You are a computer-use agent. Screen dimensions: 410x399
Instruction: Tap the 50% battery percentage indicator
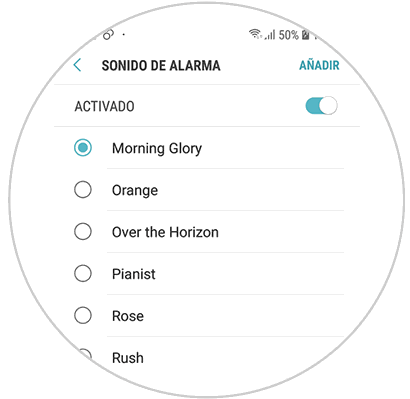coord(288,35)
